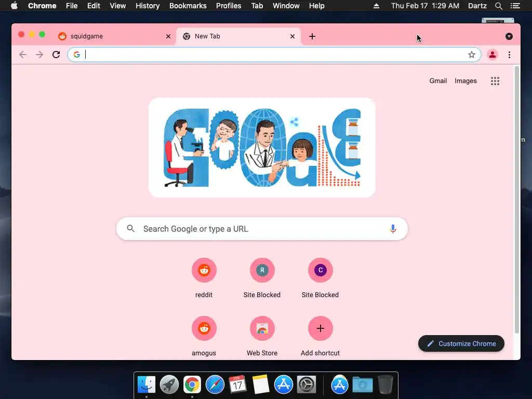Open the Gmail link
This screenshot has height=399, width=532.
coord(438,81)
